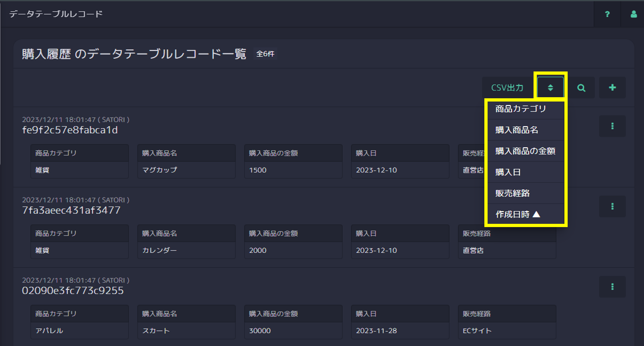The image size is (644, 346).
Task: Click the 全6件 count badge
Action: pos(265,54)
